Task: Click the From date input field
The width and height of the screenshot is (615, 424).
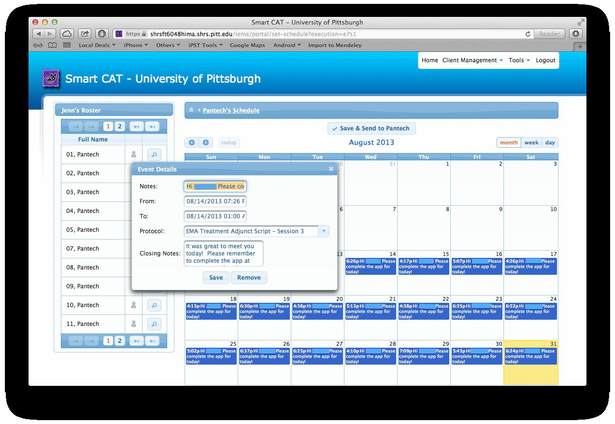Action: pyautogui.click(x=215, y=201)
